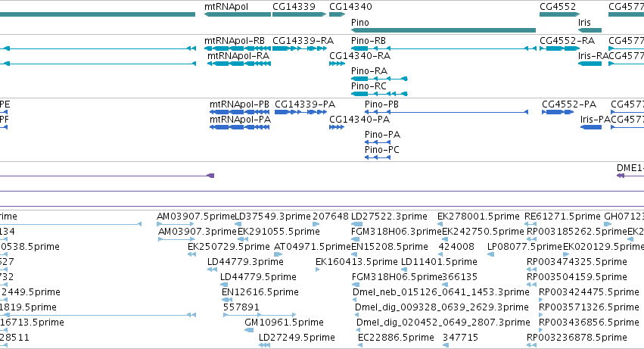The height and width of the screenshot is (349, 644).
Task: Click the 424008 feature label
Action: click(x=456, y=247)
